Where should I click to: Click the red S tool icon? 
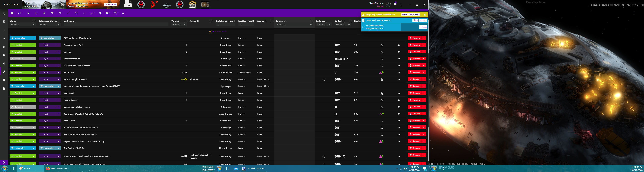point(154,4)
